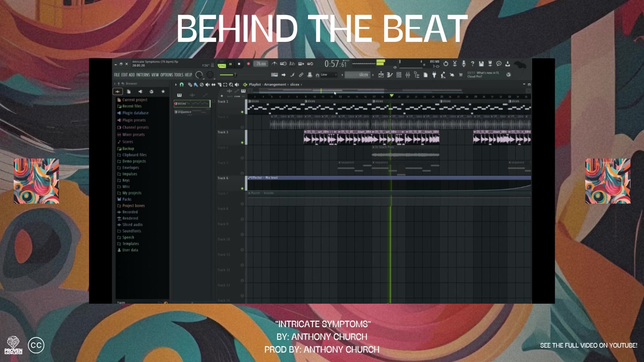Screen dimensions: 644x362
Task: Select the sequence pattern in picker
Action: [x=192, y=112]
